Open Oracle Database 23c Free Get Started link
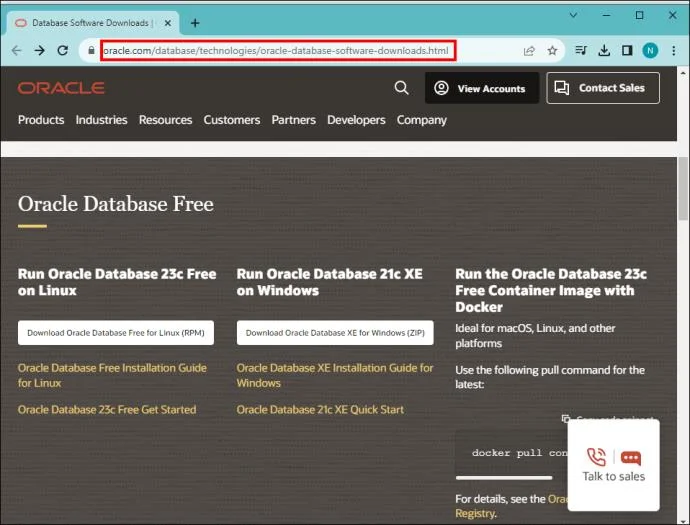 coord(107,410)
